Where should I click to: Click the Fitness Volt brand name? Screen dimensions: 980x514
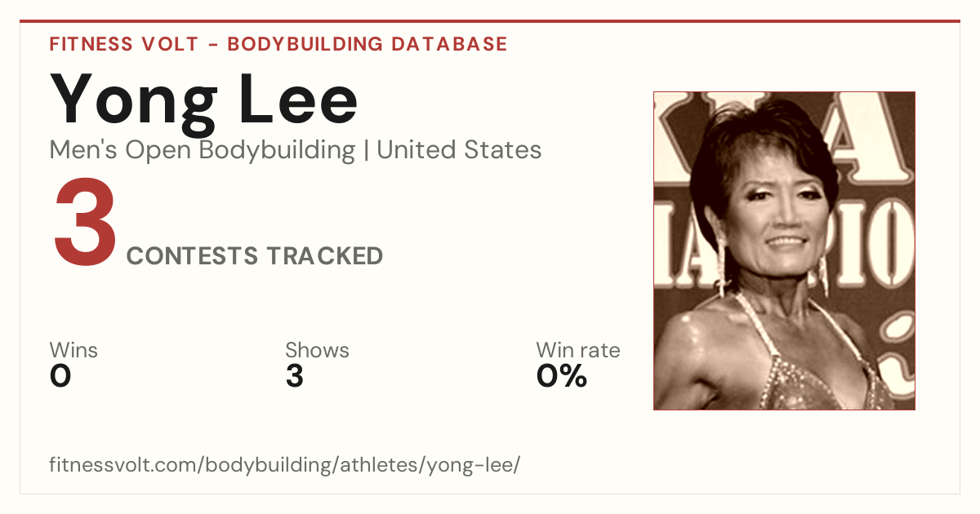coord(123,44)
